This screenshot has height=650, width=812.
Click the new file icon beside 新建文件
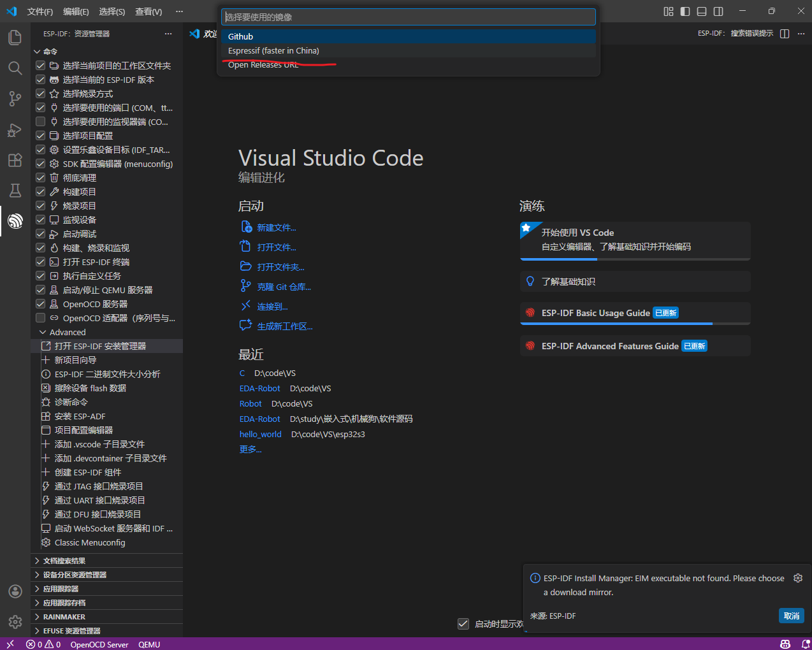(x=246, y=227)
